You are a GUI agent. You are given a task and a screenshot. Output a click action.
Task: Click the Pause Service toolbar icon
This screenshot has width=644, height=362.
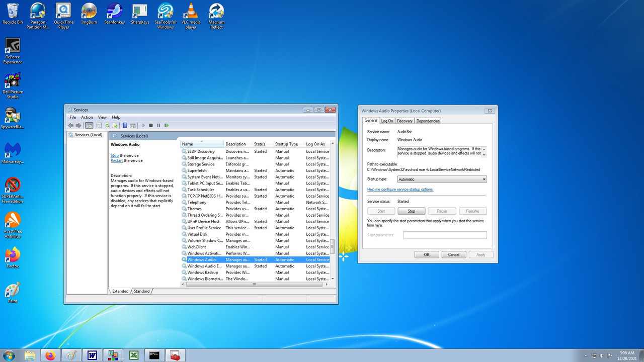click(x=158, y=125)
